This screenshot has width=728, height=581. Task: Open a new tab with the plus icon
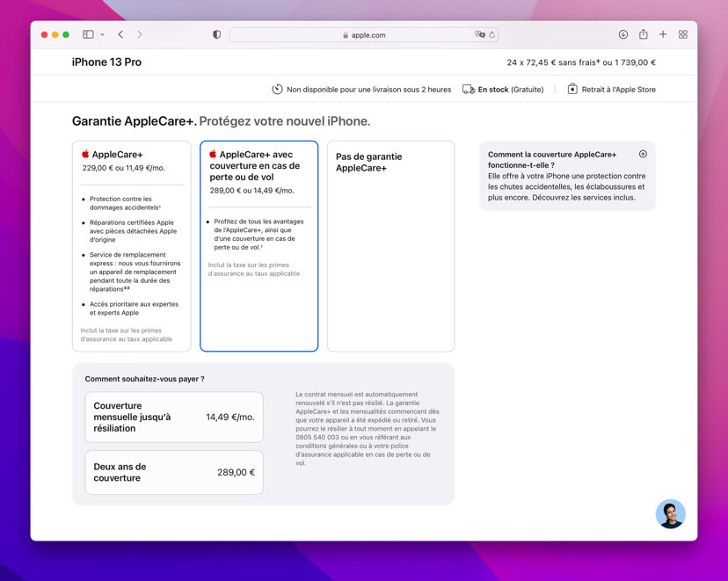click(663, 34)
